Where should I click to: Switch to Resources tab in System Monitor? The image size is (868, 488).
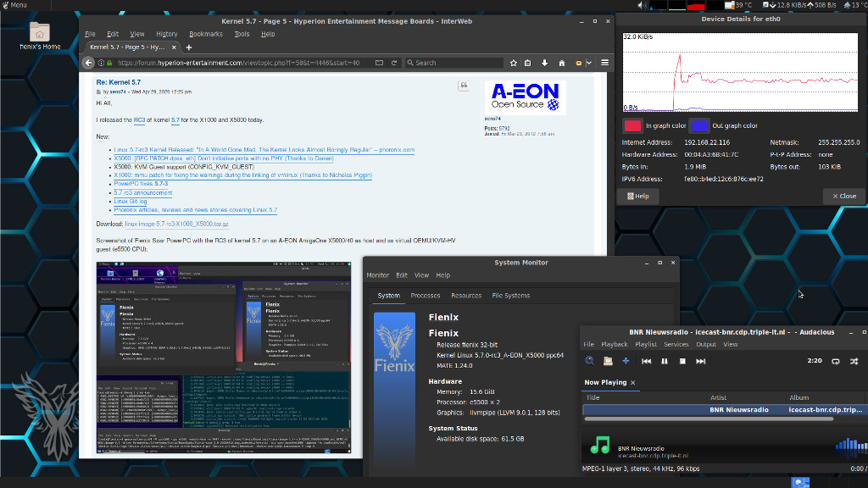coord(466,296)
